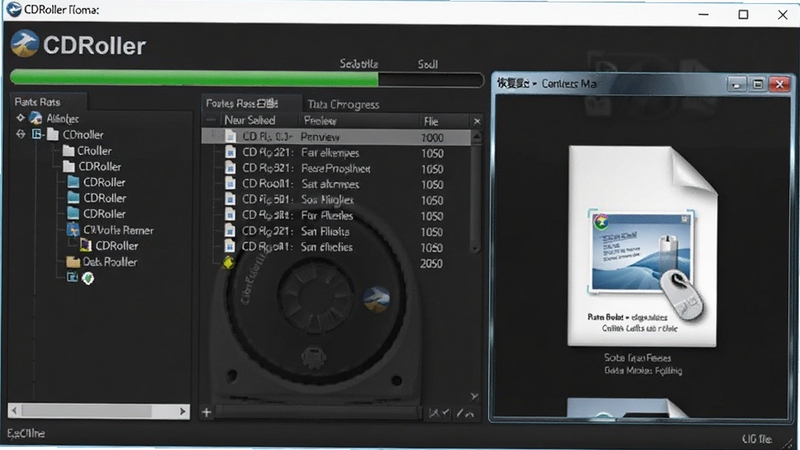The height and width of the screenshot is (450, 800).
Task: Click the green round icon at tree bottom
Action: [88, 278]
